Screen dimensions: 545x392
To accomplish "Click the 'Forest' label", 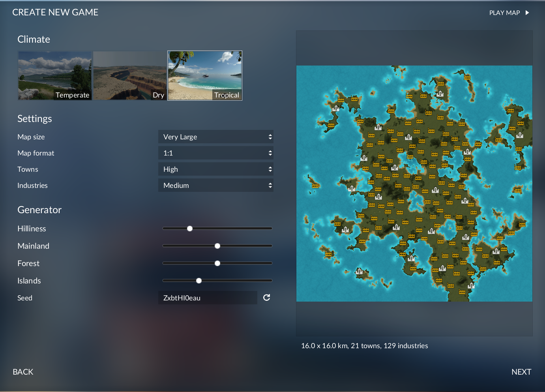I will pos(28,263).
